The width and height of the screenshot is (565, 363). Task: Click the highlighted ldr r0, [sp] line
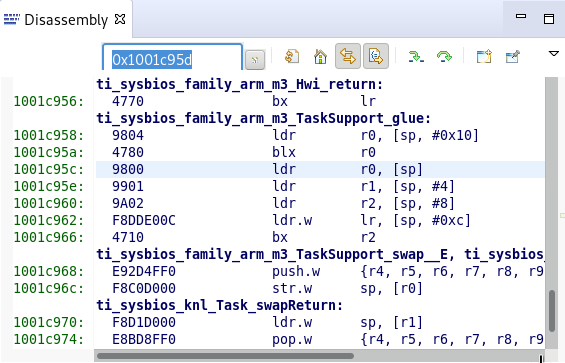tap(320, 169)
